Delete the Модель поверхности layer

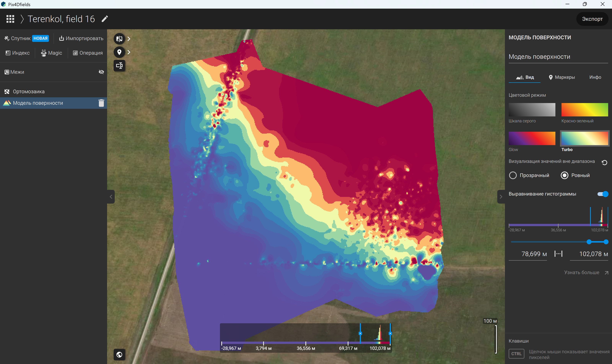point(101,103)
